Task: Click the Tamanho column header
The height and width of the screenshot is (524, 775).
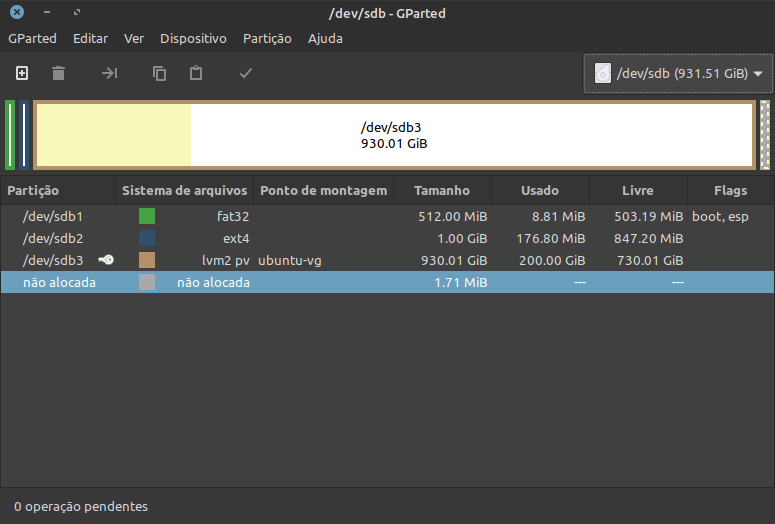Action: pos(442,190)
